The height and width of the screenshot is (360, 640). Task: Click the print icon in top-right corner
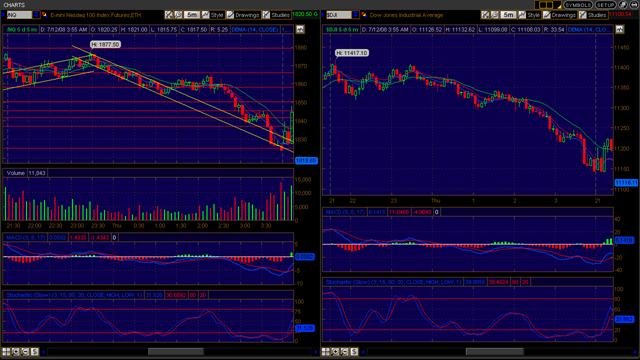pos(623,5)
